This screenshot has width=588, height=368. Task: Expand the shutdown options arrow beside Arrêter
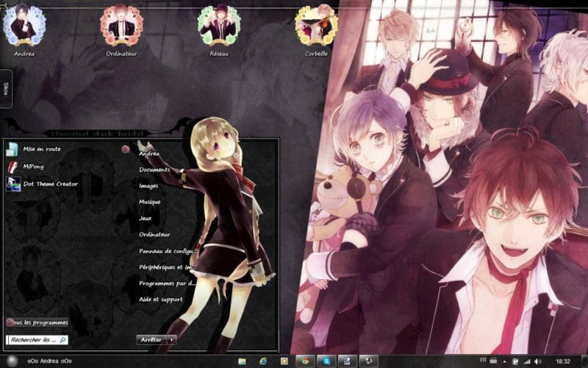pos(172,340)
